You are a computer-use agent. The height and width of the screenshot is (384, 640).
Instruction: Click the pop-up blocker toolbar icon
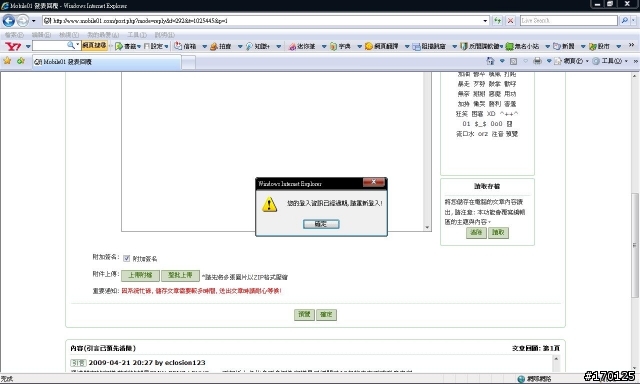point(416,46)
